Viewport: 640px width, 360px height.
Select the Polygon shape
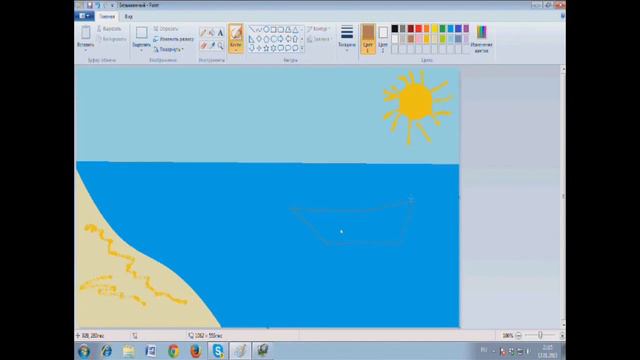(x=288, y=29)
